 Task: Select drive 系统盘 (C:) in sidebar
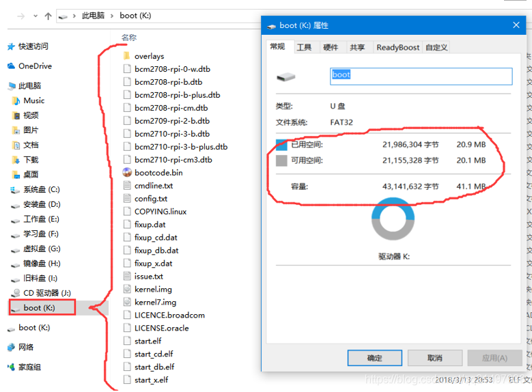pos(36,189)
